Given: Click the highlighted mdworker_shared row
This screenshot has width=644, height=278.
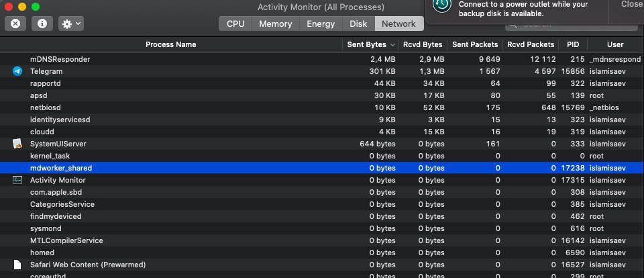Looking at the screenshot, I should (322, 168).
